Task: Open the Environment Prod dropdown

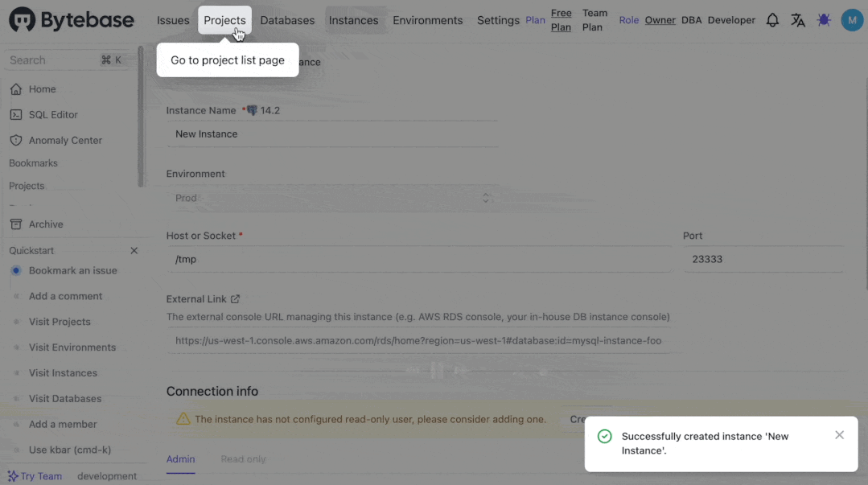Action: (331, 198)
